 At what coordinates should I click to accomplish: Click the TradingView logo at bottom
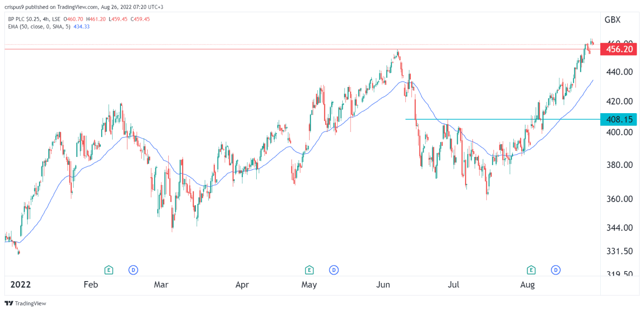(x=25, y=304)
